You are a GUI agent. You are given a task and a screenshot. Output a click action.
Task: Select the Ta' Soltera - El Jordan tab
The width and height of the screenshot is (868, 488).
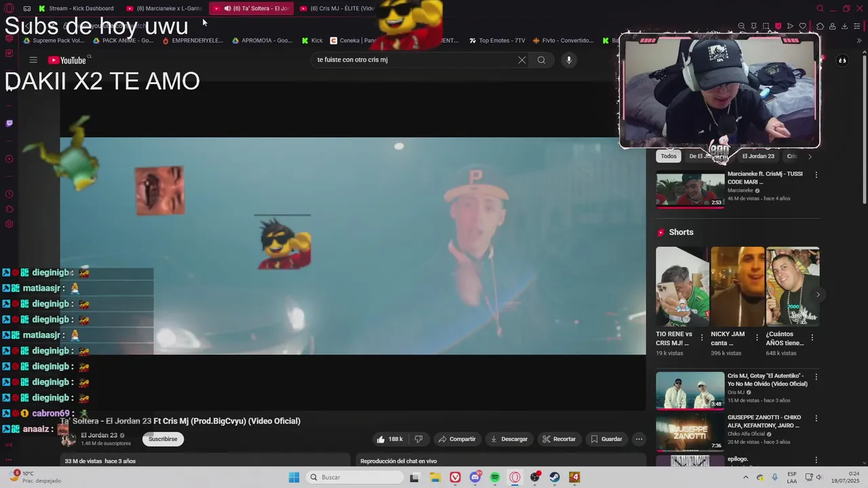[x=251, y=9]
